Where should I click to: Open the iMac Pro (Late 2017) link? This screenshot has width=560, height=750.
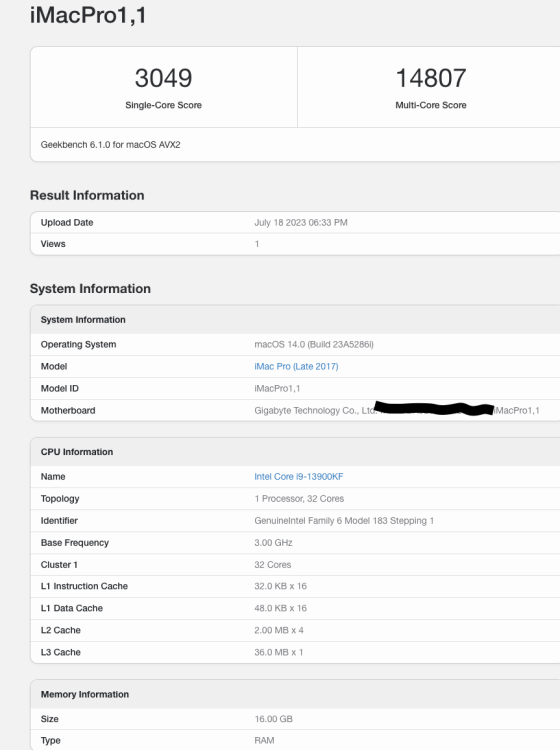click(296, 366)
